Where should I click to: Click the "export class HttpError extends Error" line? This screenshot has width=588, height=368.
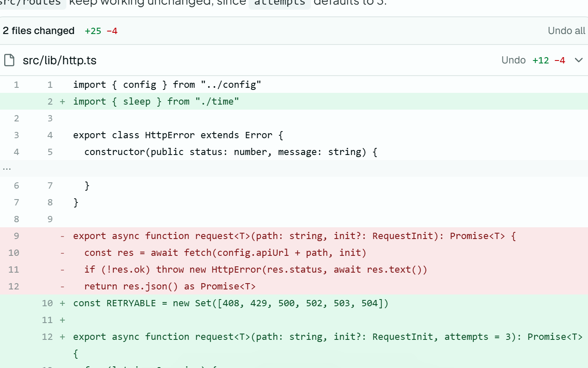pyautogui.click(x=294, y=135)
